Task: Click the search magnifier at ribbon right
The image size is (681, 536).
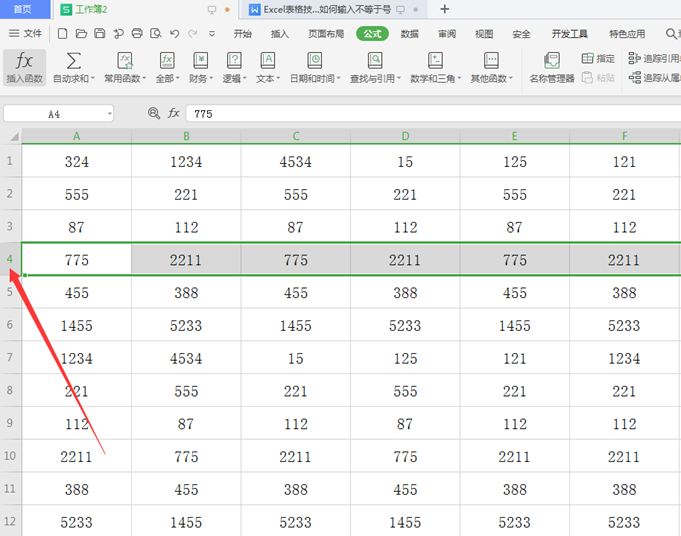Action: pos(671,33)
